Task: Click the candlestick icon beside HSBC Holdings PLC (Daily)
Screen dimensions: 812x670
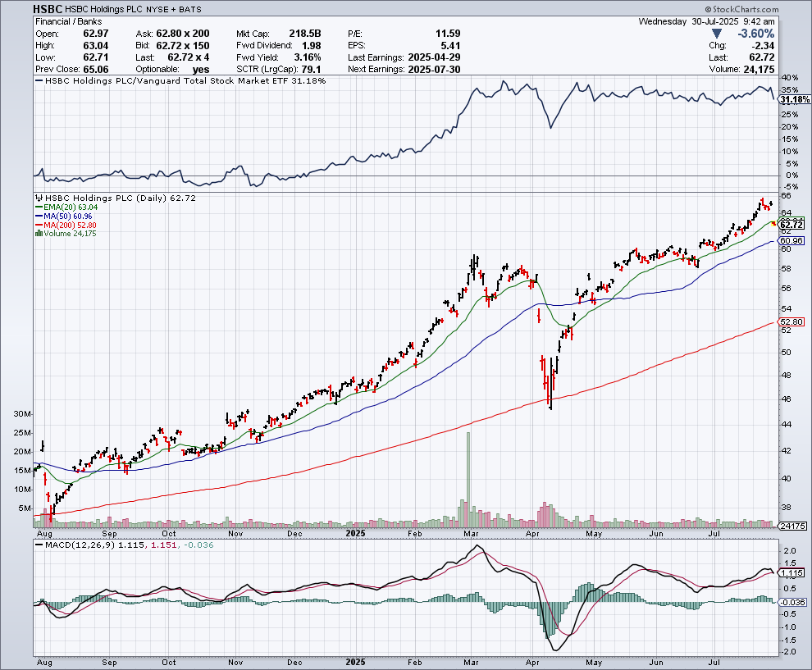Action: (x=39, y=198)
